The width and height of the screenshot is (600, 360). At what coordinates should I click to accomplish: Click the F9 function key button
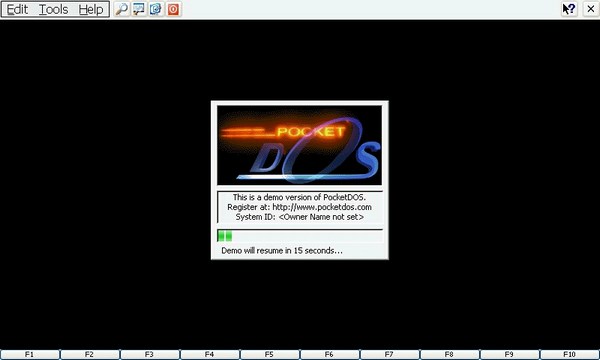tap(509, 355)
